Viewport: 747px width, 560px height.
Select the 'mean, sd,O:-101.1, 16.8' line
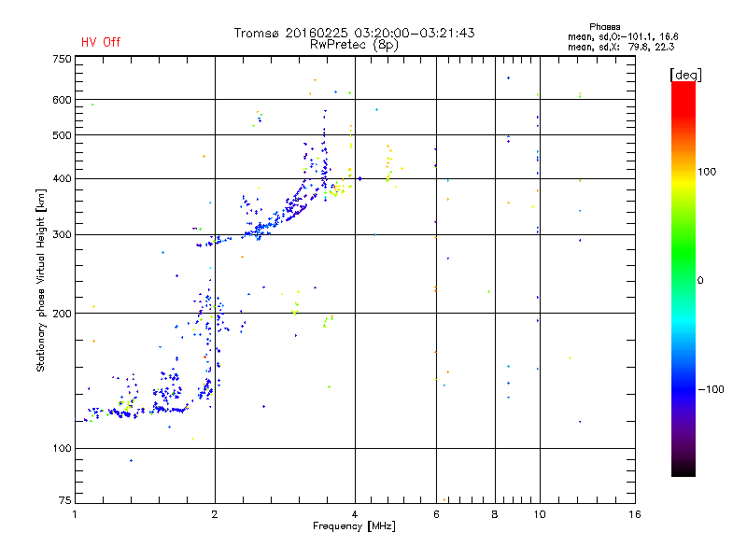point(623,36)
